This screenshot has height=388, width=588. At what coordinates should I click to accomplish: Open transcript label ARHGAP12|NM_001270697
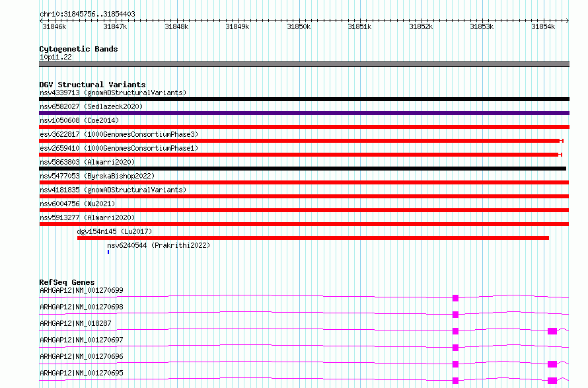pos(81,340)
